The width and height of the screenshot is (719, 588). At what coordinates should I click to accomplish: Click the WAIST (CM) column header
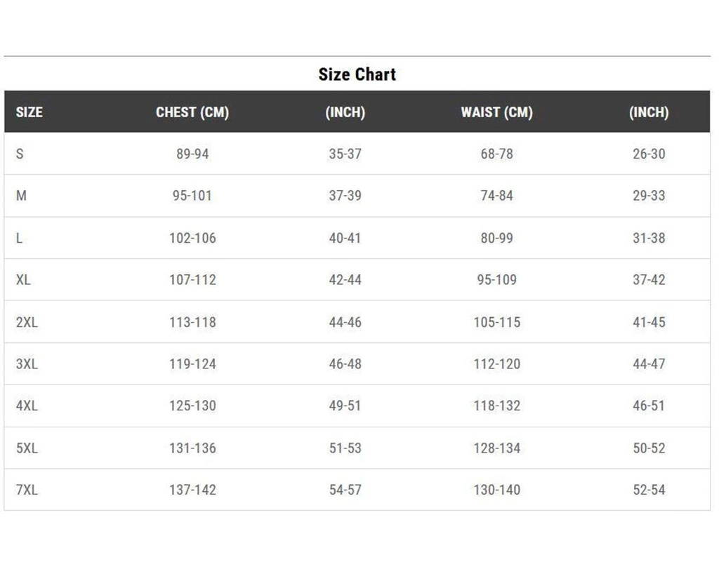[x=496, y=112]
